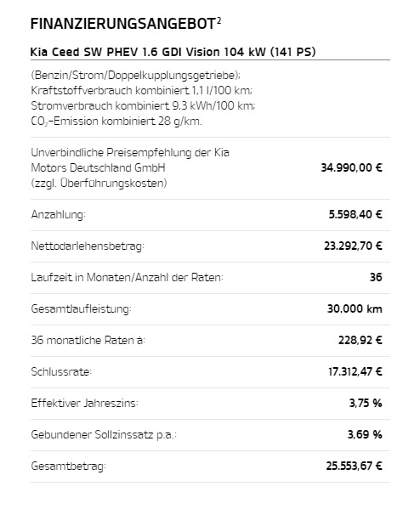Viewport: 420px width, 509px height.
Task: Click the price 34.990,00 €
Action: click(351, 168)
